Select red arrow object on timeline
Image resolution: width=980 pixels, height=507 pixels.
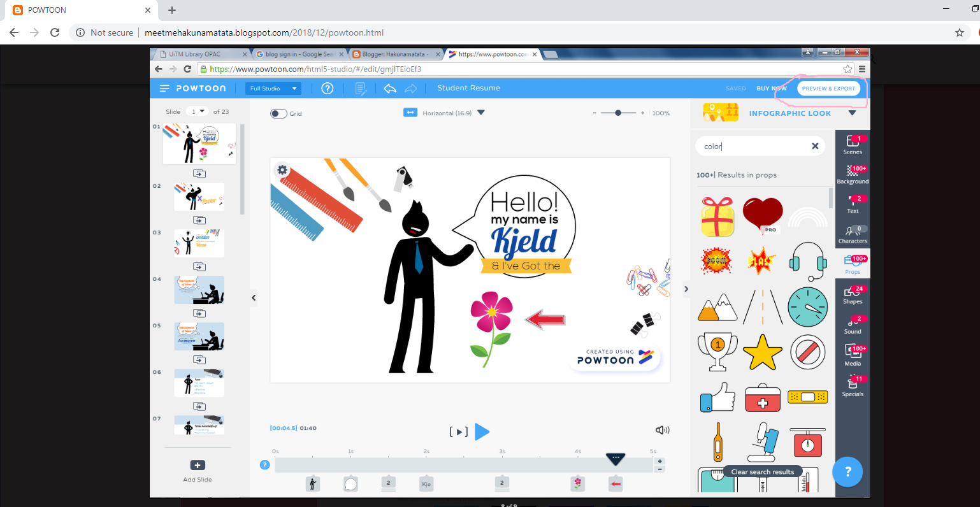(x=616, y=484)
